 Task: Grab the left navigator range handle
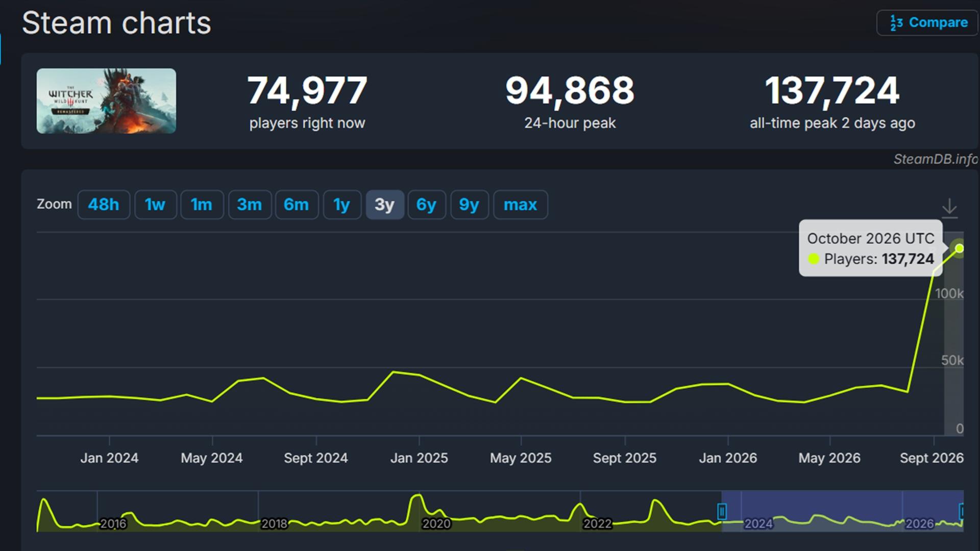click(722, 511)
